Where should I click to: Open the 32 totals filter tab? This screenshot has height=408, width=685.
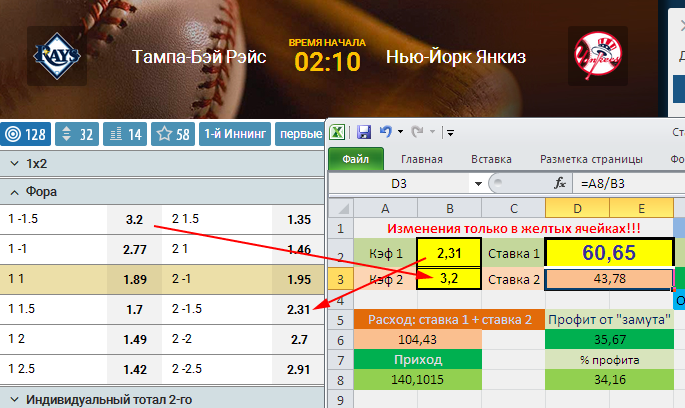(77, 134)
